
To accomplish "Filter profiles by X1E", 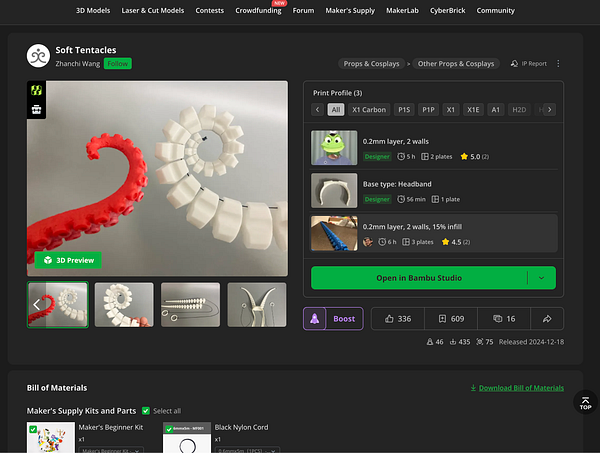I will click(473, 110).
